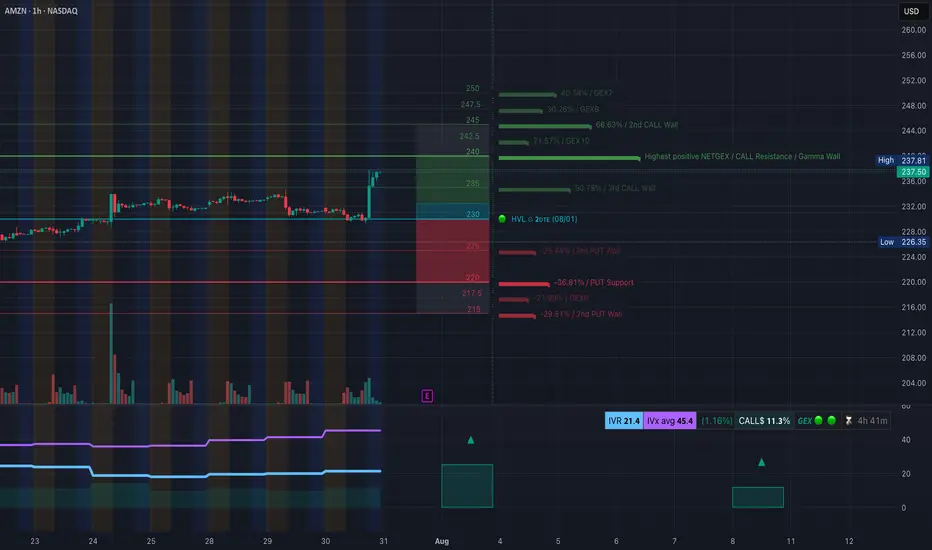Click the CALL$ 11.3% badge
This screenshot has width=932, height=550.
[764, 421]
